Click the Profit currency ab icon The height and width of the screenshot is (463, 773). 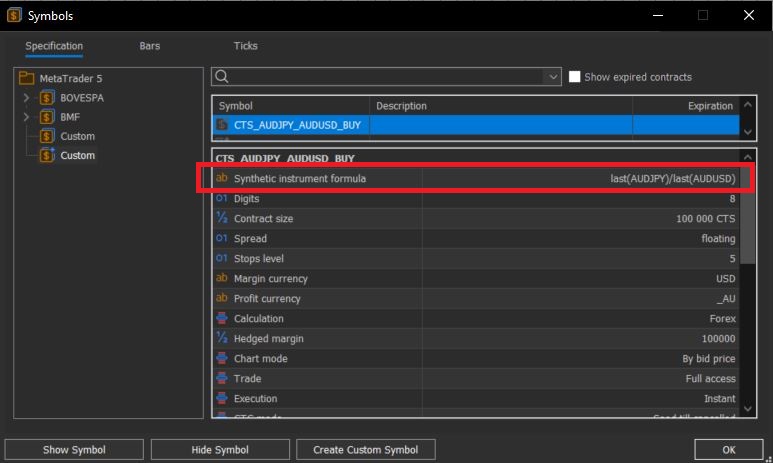(222, 297)
